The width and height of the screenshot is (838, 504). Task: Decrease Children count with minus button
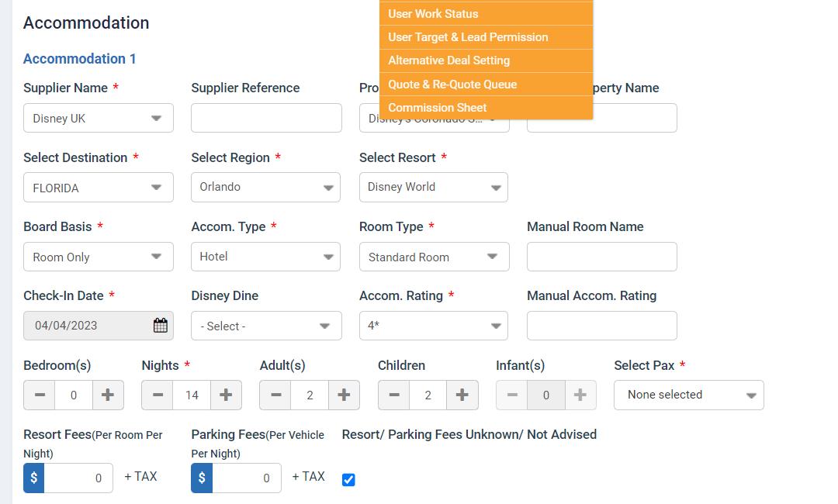pyautogui.click(x=393, y=395)
